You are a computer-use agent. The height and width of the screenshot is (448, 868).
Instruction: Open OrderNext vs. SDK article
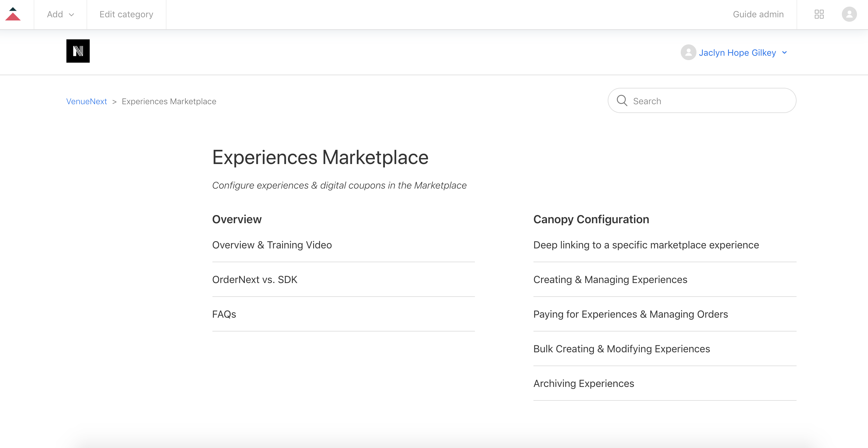point(255,280)
